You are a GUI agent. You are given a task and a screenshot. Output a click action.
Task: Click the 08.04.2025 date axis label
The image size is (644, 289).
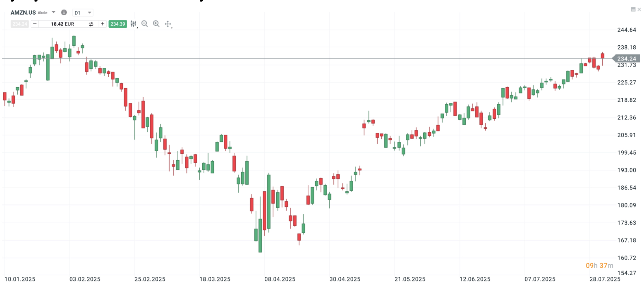pos(280,279)
